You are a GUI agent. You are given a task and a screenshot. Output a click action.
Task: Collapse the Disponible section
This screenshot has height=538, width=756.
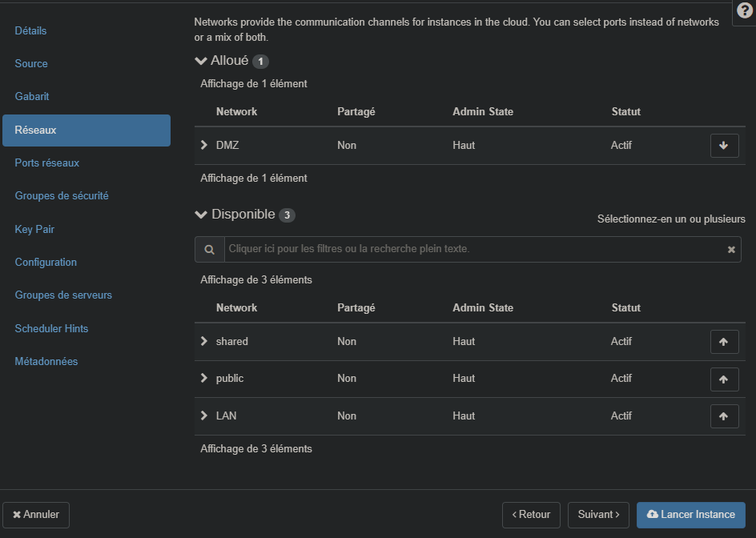pyautogui.click(x=201, y=215)
